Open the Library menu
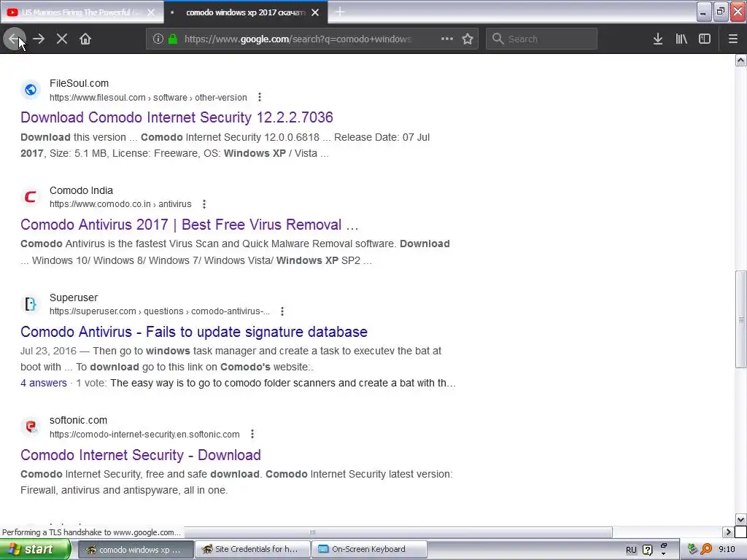747x560 pixels. click(x=681, y=39)
